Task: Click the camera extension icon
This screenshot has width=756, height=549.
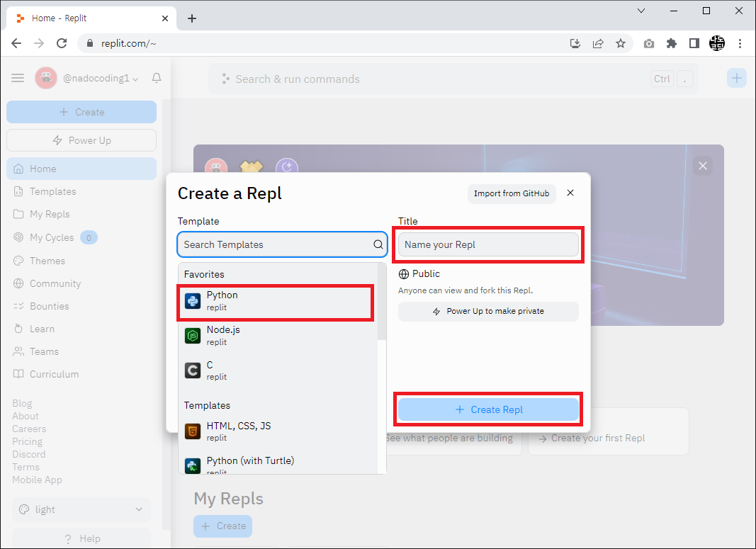Action: point(649,43)
